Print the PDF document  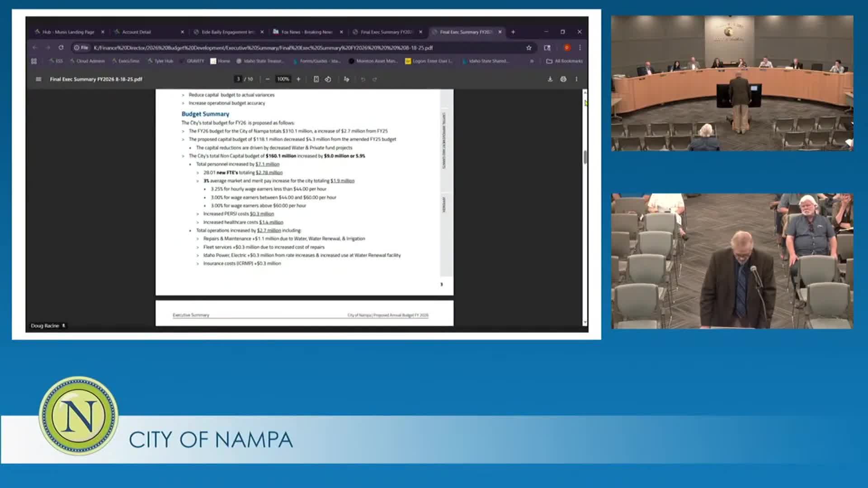click(563, 79)
